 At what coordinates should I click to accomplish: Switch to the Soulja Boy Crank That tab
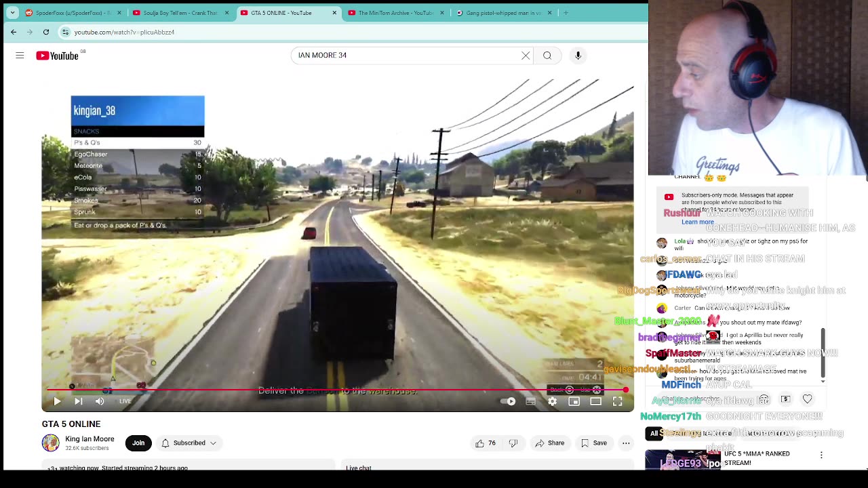180,12
